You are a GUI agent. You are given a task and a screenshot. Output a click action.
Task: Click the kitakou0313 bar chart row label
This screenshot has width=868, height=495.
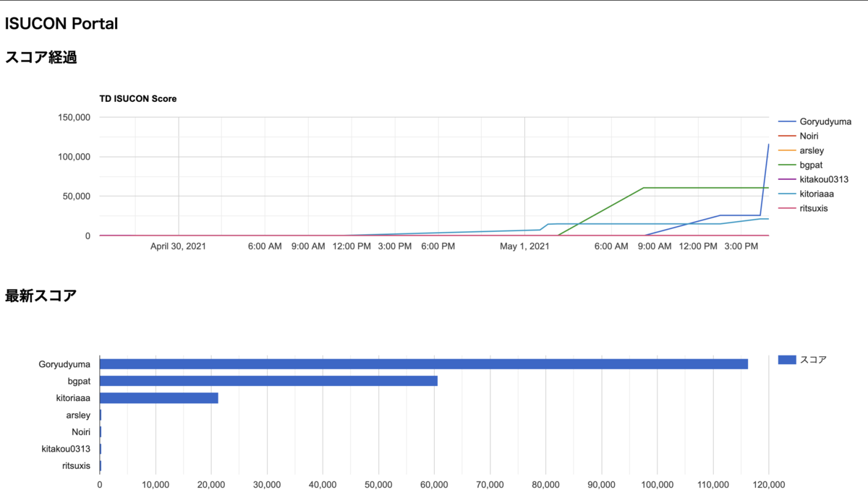(67, 449)
